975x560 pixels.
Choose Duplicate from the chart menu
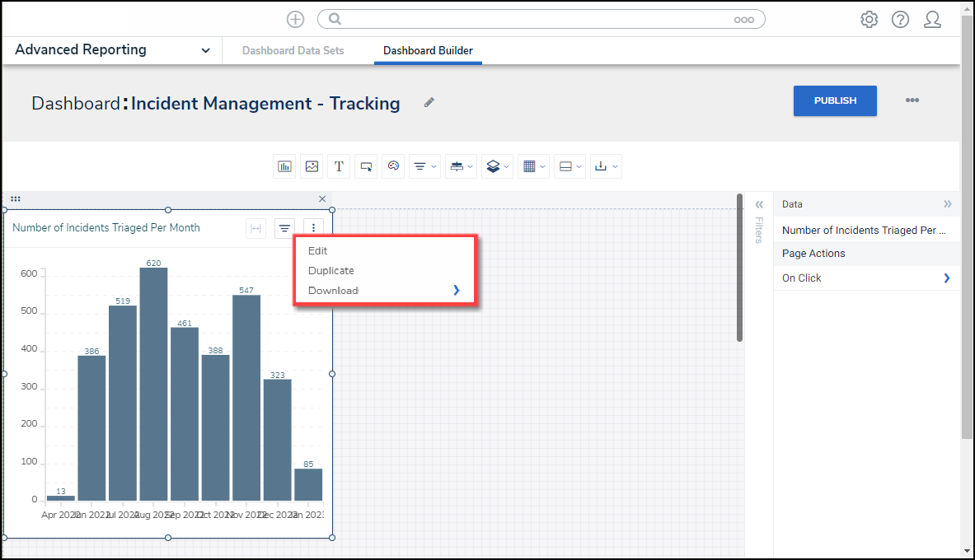pyautogui.click(x=331, y=271)
